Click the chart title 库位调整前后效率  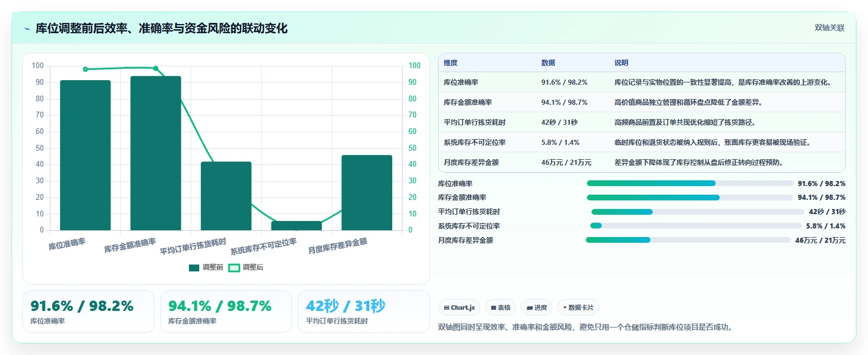click(x=161, y=29)
